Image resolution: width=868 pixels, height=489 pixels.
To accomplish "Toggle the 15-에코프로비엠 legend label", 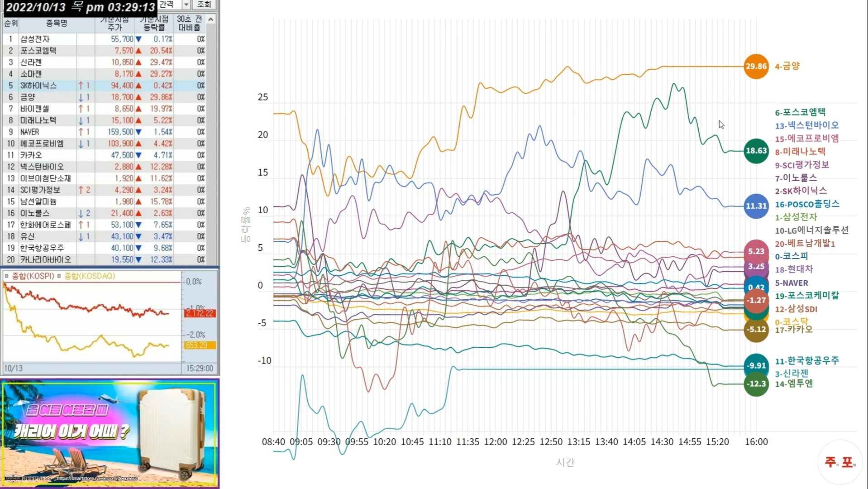I will [807, 139].
